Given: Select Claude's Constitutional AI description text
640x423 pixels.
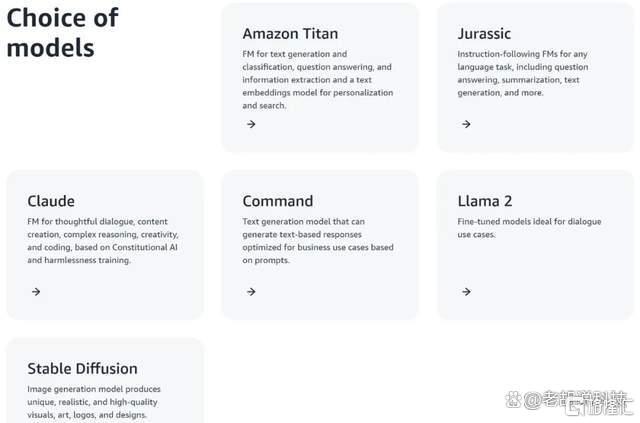Looking at the screenshot, I should click(x=103, y=240).
